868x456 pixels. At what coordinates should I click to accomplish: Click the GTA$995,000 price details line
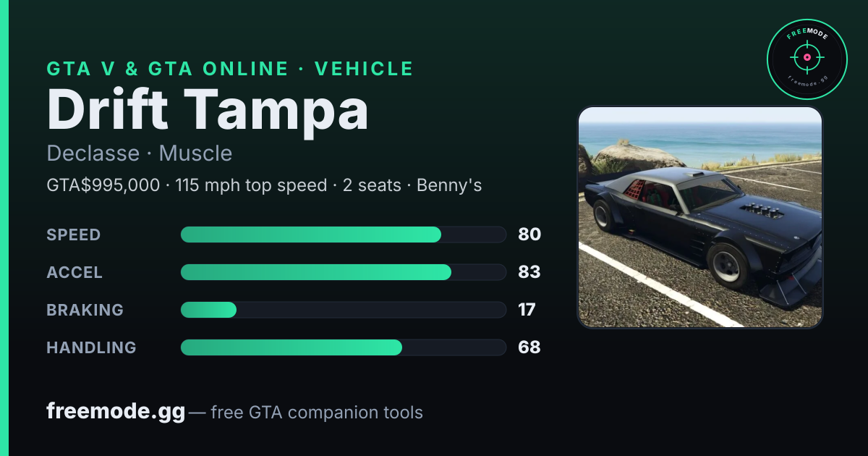point(264,185)
